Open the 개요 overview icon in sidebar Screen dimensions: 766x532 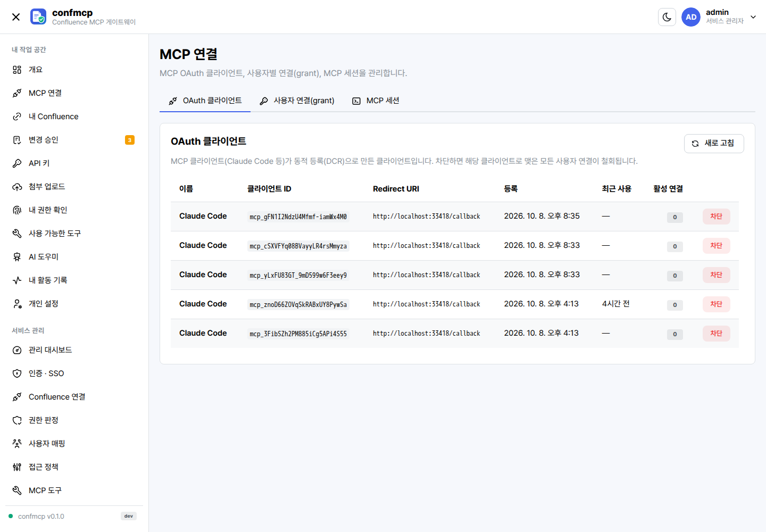(x=17, y=70)
